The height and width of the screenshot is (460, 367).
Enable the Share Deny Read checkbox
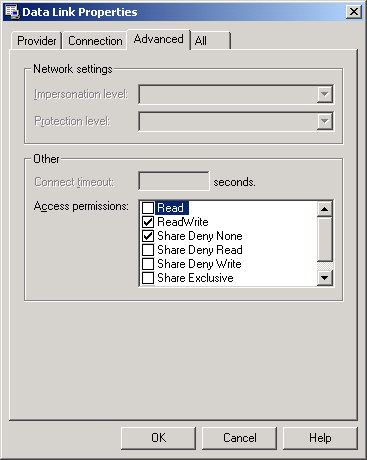[148, 250]
